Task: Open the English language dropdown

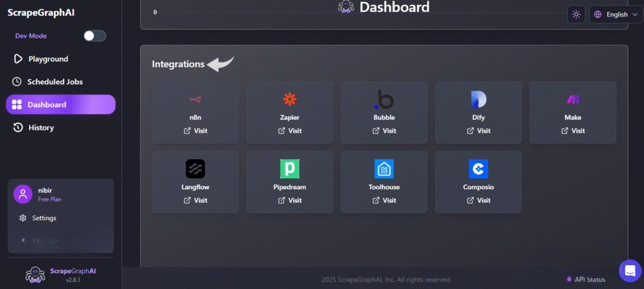Action: tap(616, 14)
